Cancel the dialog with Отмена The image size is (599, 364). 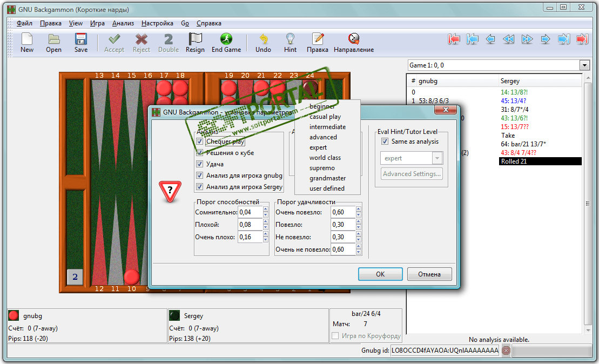pyautogui.click(x=429, y=274)
